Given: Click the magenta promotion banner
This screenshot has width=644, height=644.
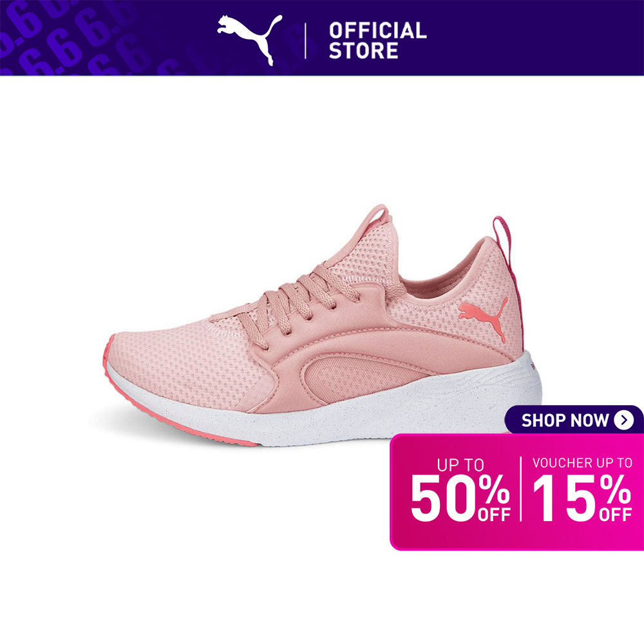Looking at the screenshot, I should pyautogui.click(x=516, y=491).
